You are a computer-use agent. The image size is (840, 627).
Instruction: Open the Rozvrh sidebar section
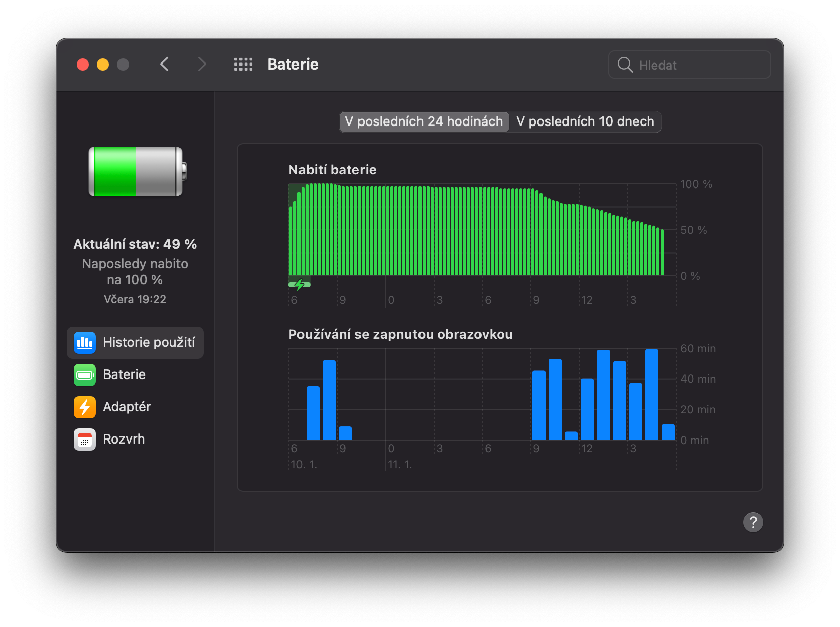(x=135, y=439)
